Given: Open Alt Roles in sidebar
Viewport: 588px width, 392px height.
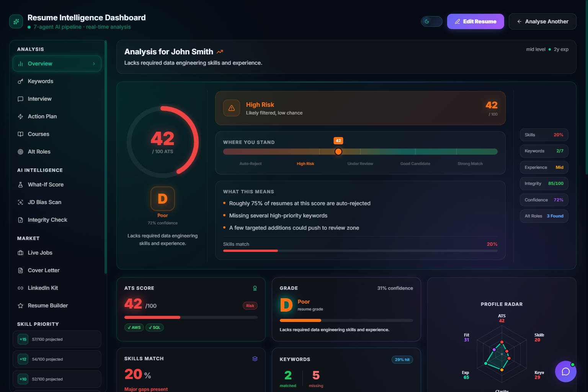Looking at the screenshot, I should click(x=57, y=152).
